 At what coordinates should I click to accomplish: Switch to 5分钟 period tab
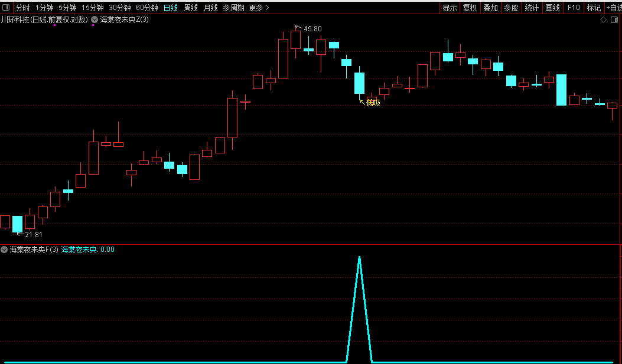pyautogui.click(x=67, y=8)
